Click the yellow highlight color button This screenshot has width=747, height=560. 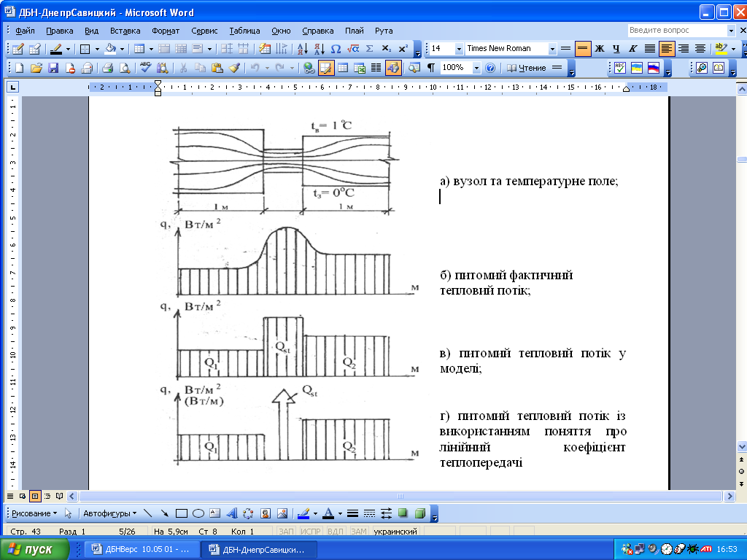pos(721,49)
